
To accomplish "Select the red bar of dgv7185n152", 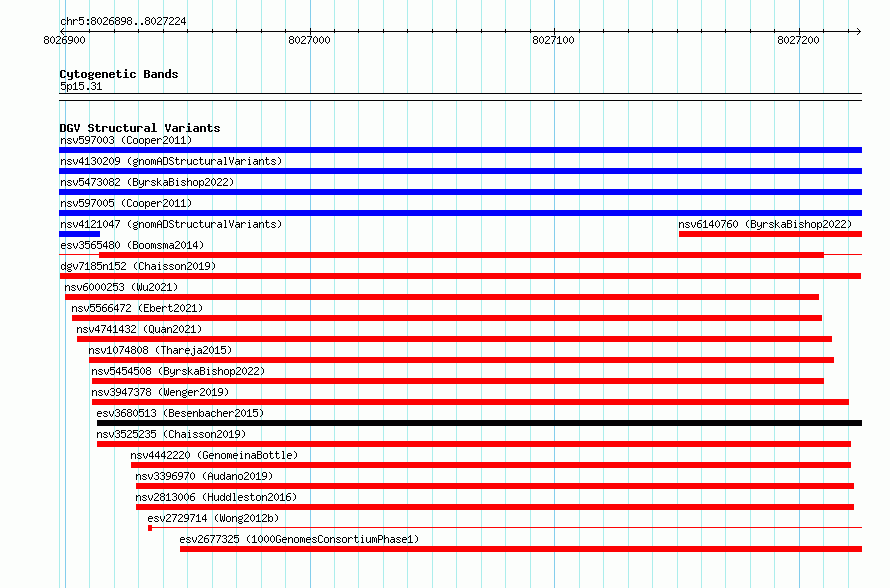I will (460, 276).
